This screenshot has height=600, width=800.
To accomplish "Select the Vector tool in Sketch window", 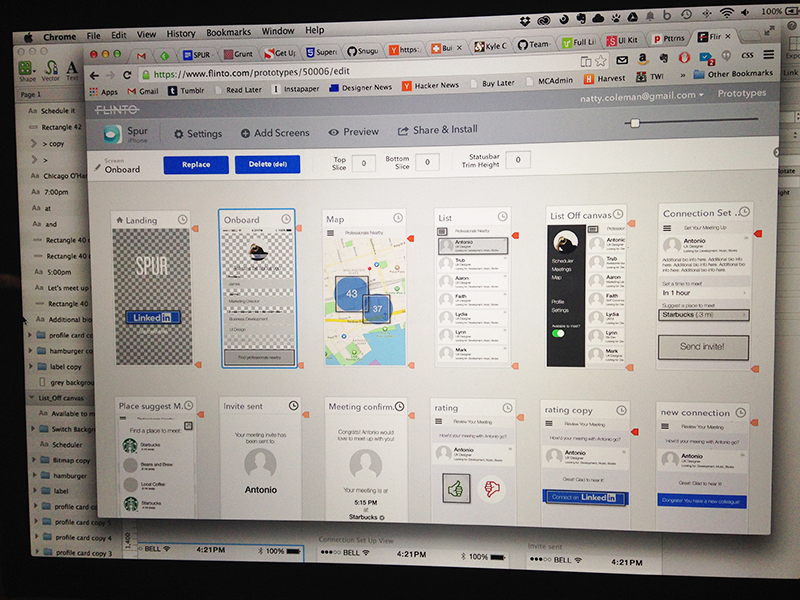I will click(x=51, y=70).
